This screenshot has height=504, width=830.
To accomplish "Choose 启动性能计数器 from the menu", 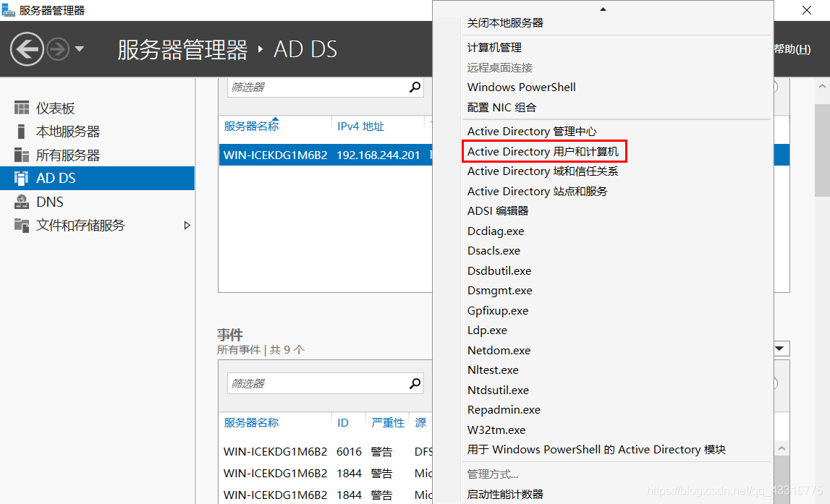I will (505, 494).
